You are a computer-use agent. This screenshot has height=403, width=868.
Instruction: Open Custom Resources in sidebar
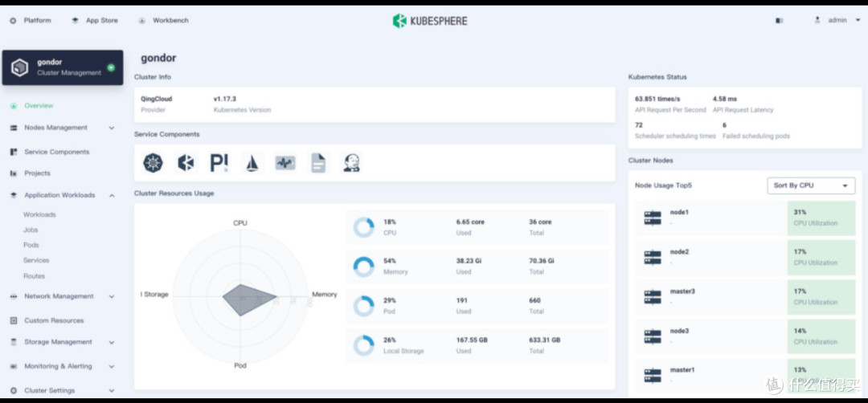pos(54,320)
